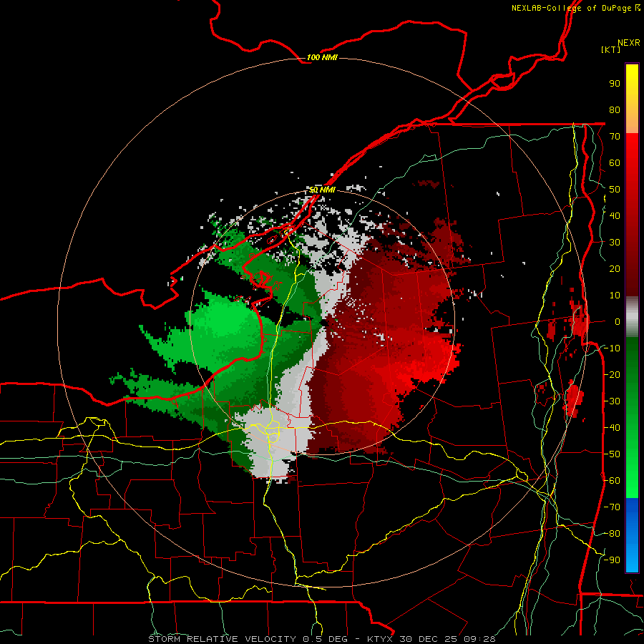Viewport: 644px width, 644px height.
Task: Click the 0.5 DEG elevation angle text
Action: tap(326, 639)
